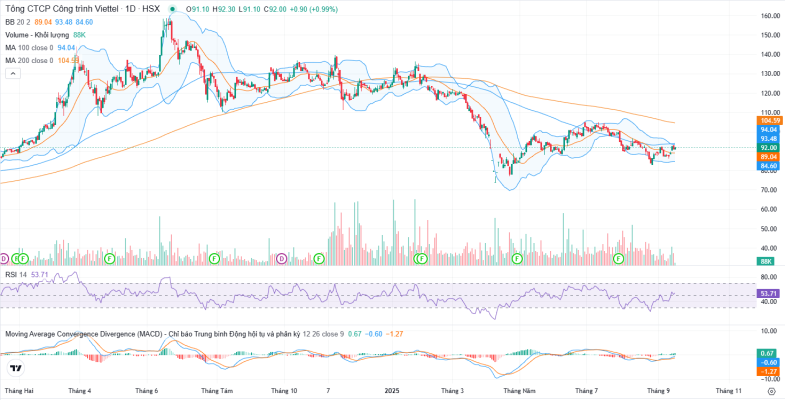Open chart settings via the gear icon
The height and width of the screenshot is (400, 785).
(x=771, y=390)
